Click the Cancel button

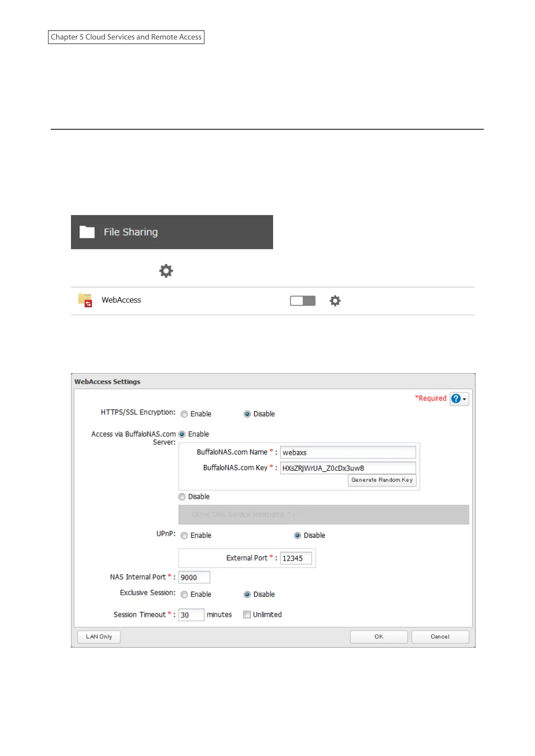440,637
